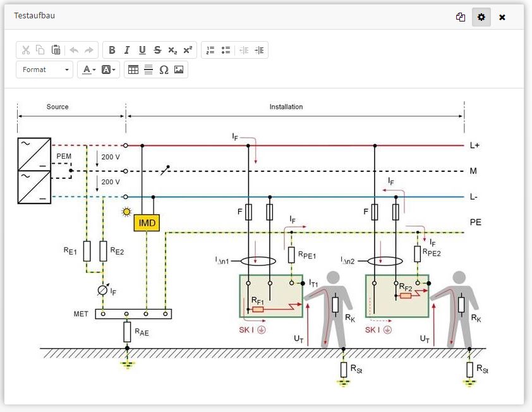The image size is (532, 412).
Task: Expand the background color dropdown
Action: [x=109, y=70]
